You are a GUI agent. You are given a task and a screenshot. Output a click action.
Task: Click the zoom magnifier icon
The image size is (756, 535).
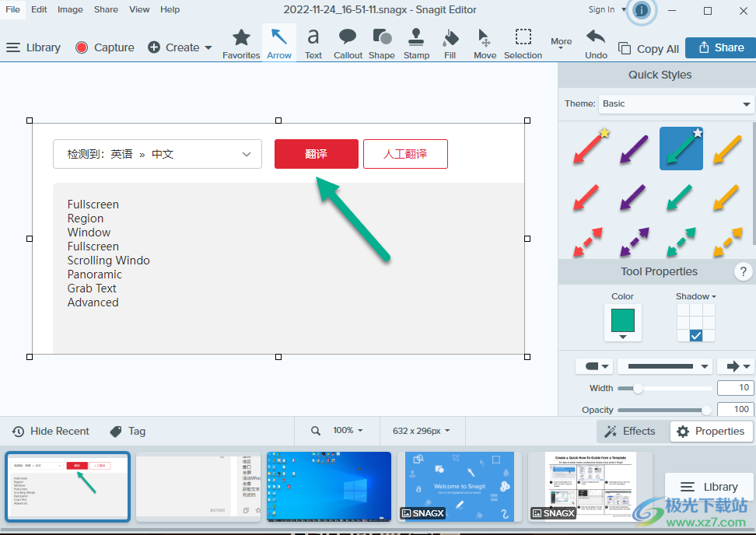[x=315, y=430]
